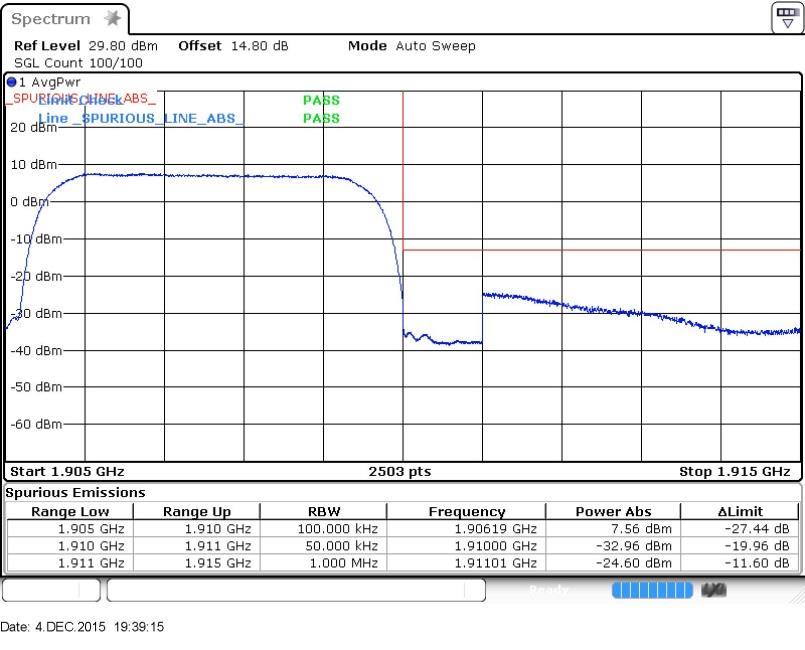Open the top-right display layout dropdown icon
This screenshot has width=805, height=650.
click(x=787, y=17)
